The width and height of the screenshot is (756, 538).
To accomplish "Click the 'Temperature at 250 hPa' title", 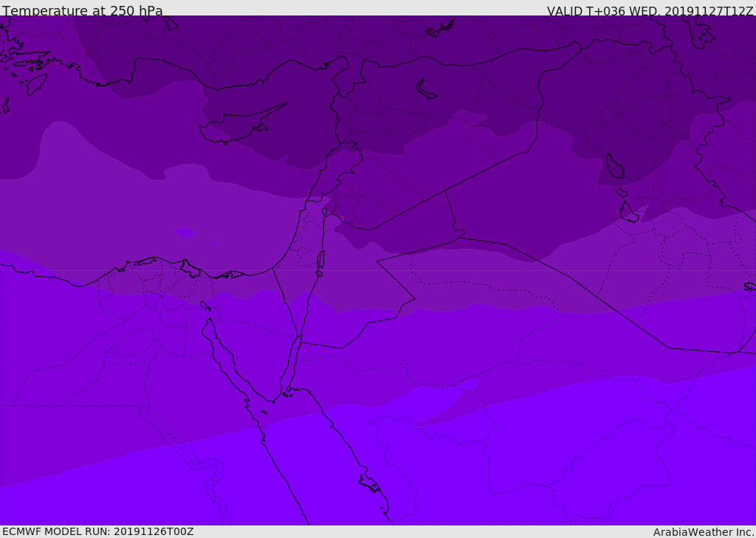I will [83, 10].
